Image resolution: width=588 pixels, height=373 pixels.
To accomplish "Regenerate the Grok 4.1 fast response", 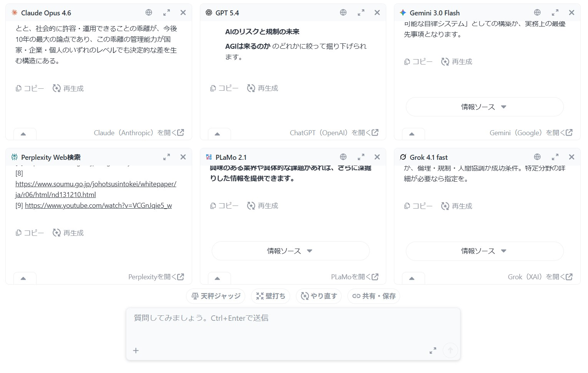I will click(457, 206).
